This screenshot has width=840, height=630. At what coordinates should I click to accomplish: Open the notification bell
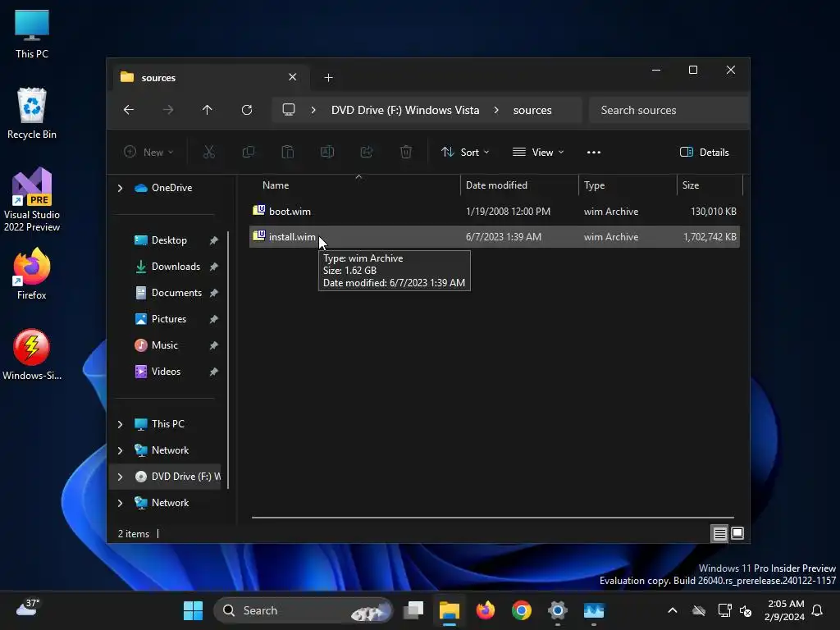click(818, 610)
